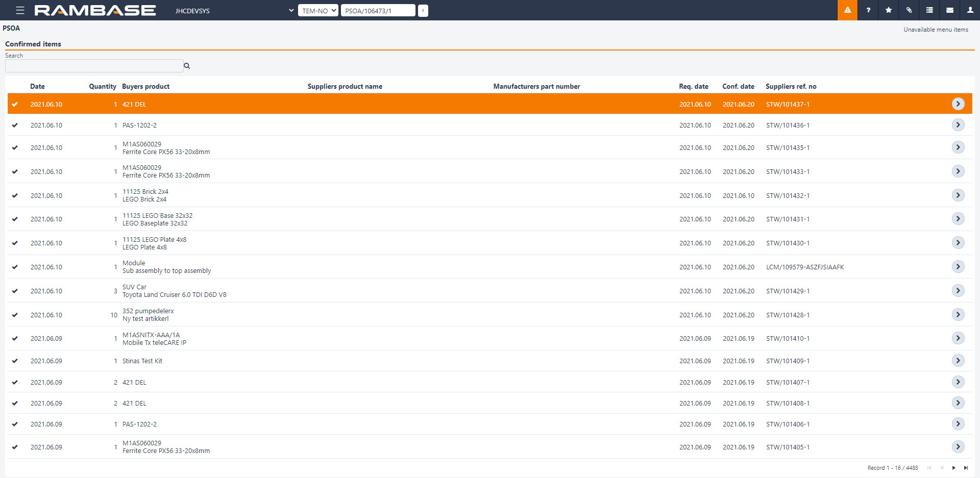The image size is (980, 478).
Task: Toggle checkmark on SUV Car row
Action: [x=15, y=291]
